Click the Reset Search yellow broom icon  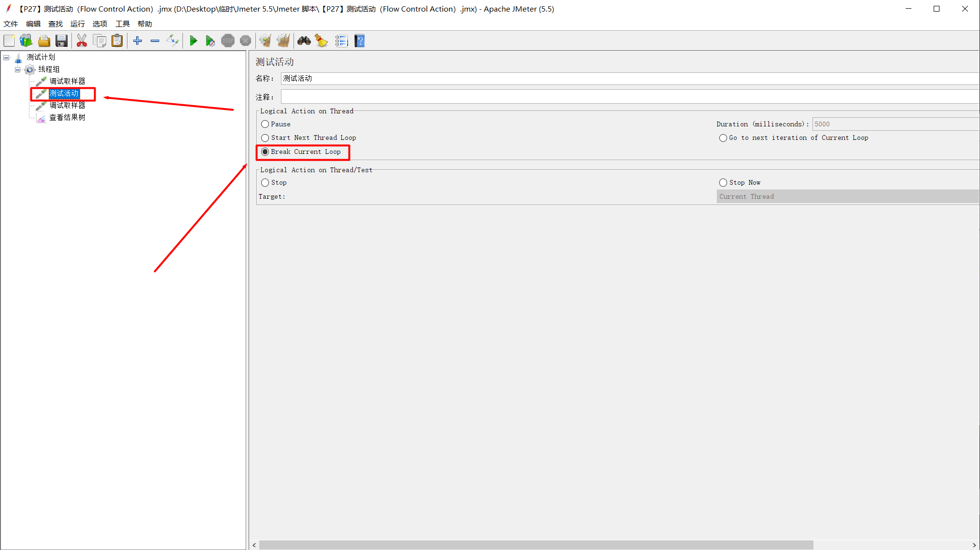coord(321,41)
